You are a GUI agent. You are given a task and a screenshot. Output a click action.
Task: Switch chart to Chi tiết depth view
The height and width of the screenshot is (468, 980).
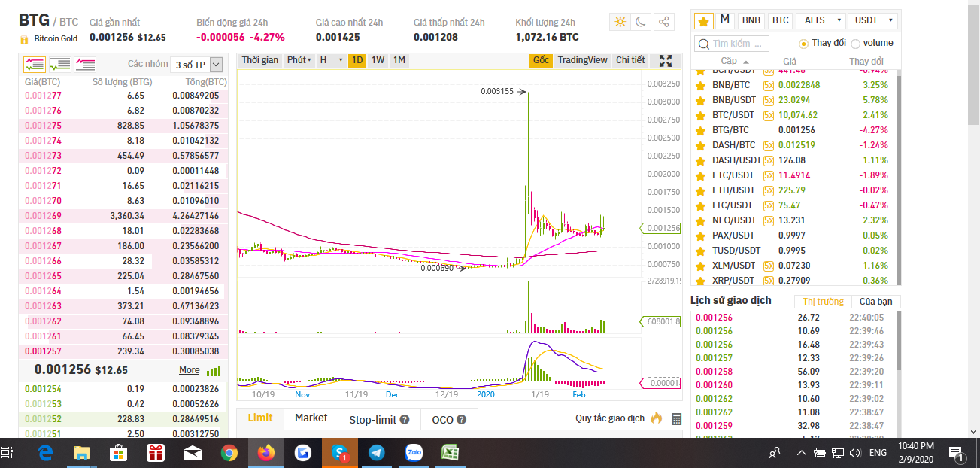[630, 60]
